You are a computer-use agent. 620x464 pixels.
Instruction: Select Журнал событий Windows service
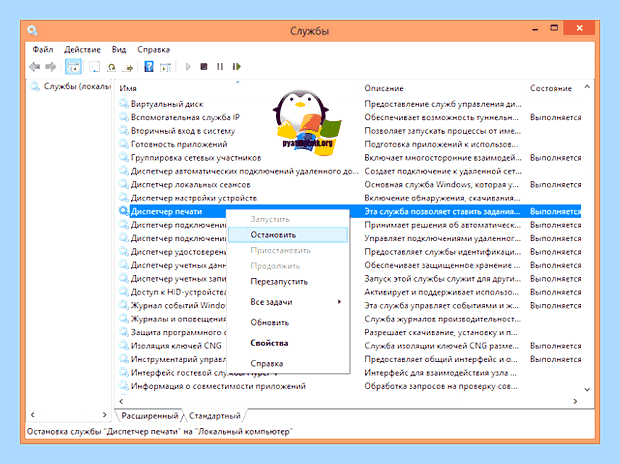click(x=178, y=306)
